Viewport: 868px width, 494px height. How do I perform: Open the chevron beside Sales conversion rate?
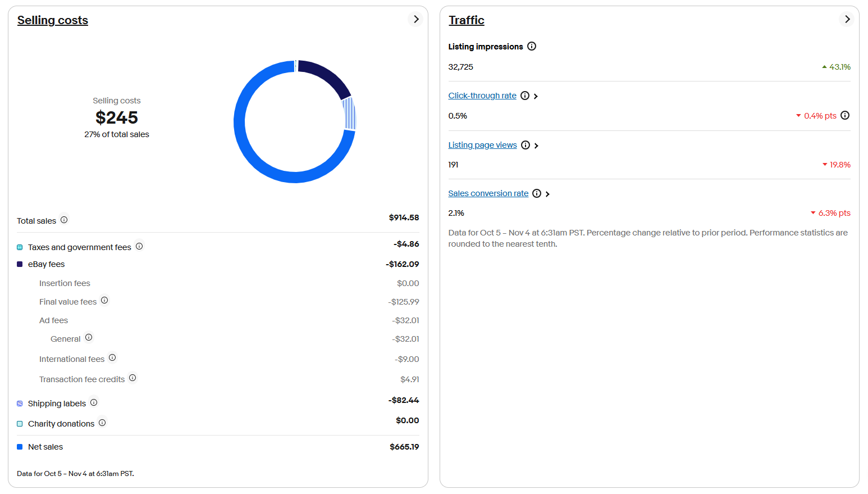(548, 194)
